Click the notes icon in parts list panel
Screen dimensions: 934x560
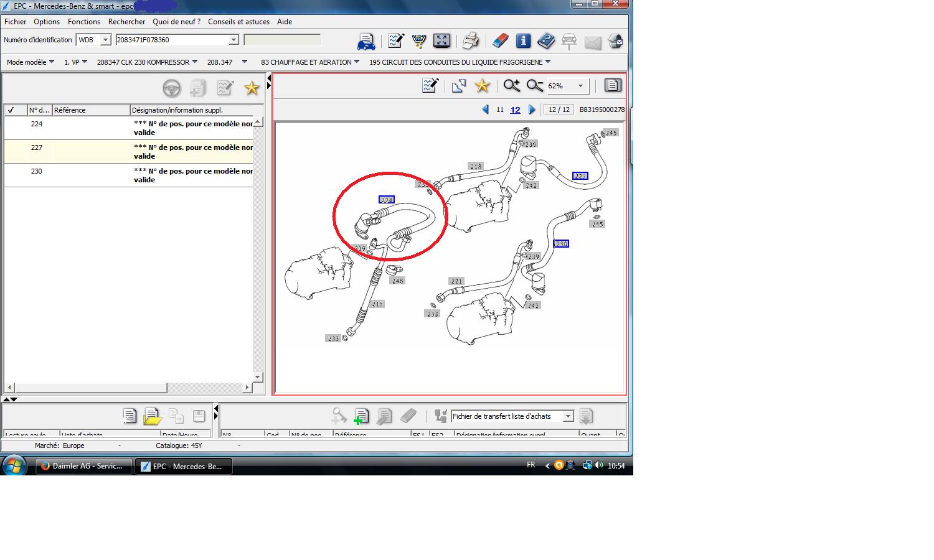click(225, 88)
